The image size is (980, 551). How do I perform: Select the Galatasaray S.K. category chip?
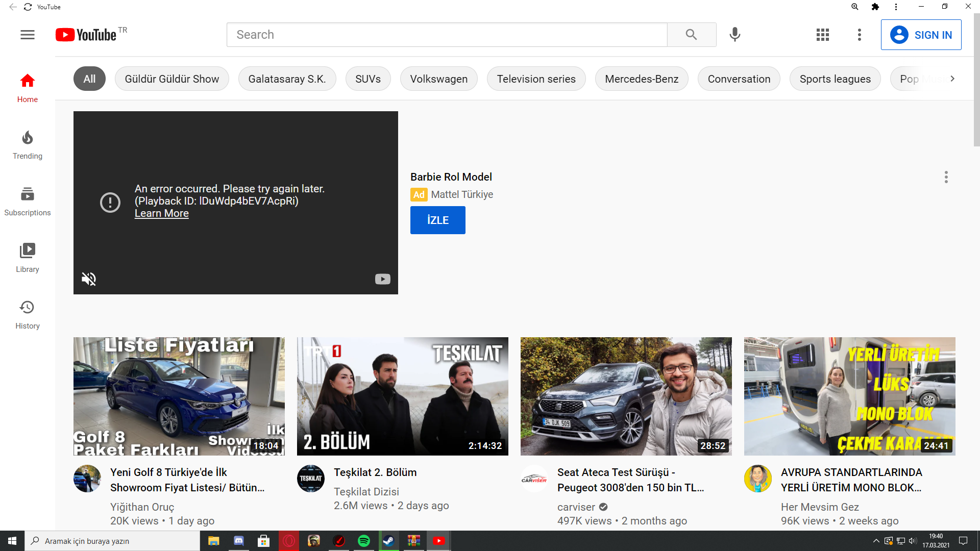[287, 79]
